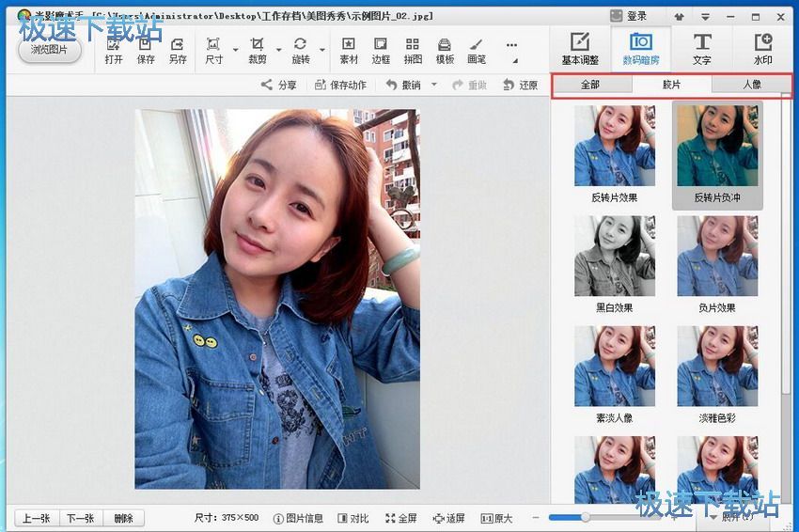Expand the 裁剪 dropdown arrow

(279, 50)
